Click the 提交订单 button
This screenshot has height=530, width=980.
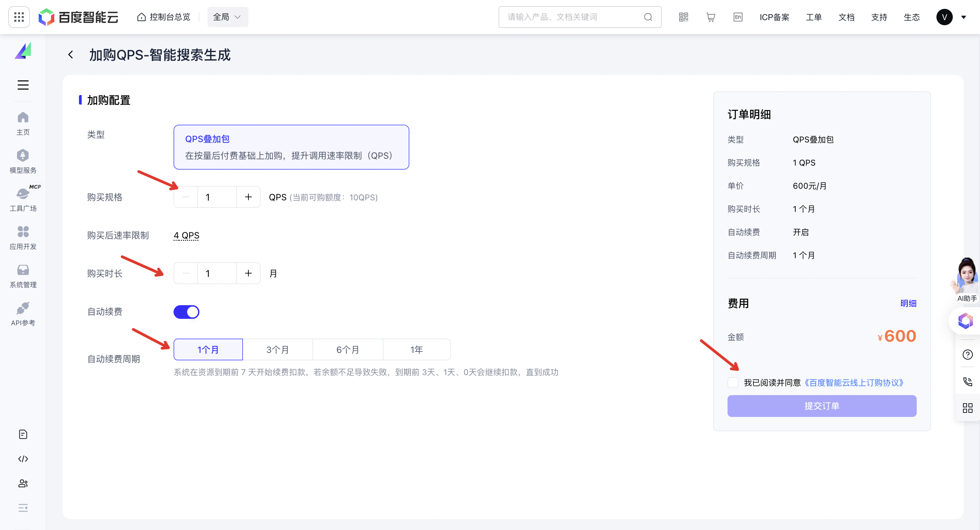[x=821, y=406]
